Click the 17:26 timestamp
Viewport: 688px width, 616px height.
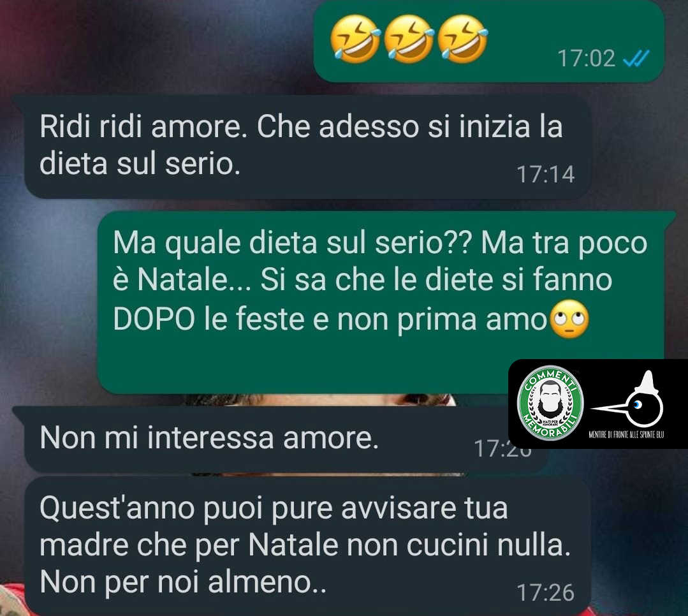[x=545, y=593]
